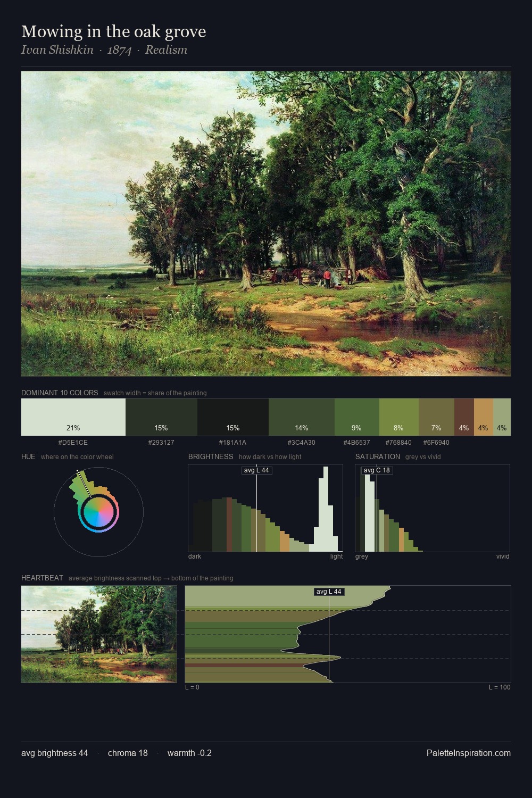This screenshot has width=532, height=798.
Task: Click 'swatch width = share of the painting'
Action: (x=155, y=393)
